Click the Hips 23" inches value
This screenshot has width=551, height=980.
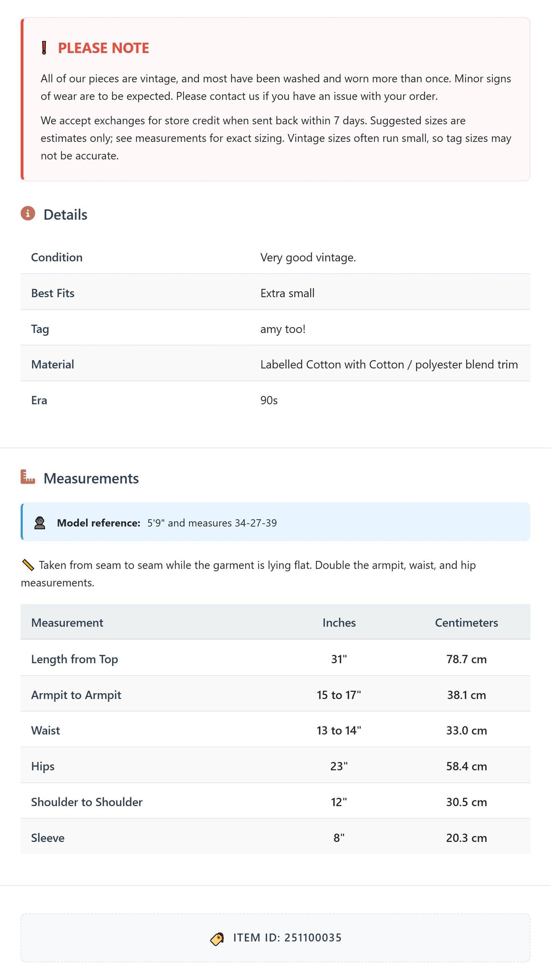tap(339, 766)
